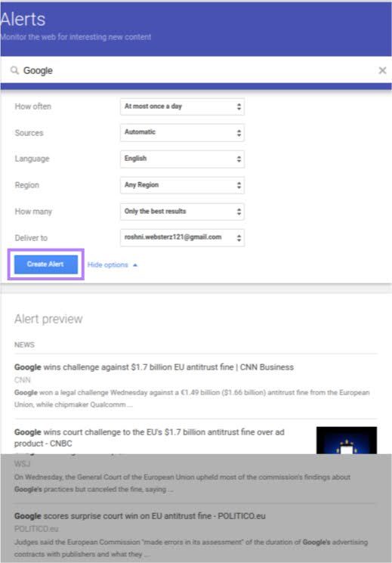Click the WSJ source name
Viewport: 392px width, 563px height.
tap(22, 464)
